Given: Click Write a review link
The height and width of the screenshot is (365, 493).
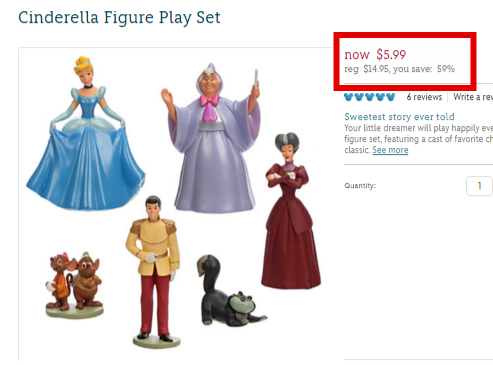Looking at the screenshot, I should (473, 97).
